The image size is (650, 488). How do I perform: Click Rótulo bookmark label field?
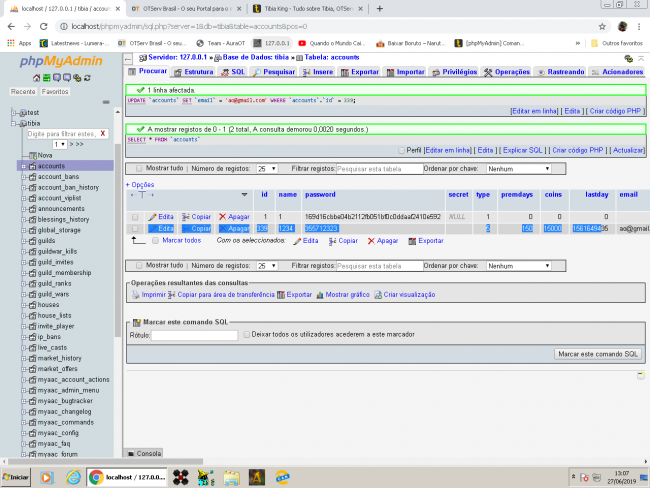(194, 335)
